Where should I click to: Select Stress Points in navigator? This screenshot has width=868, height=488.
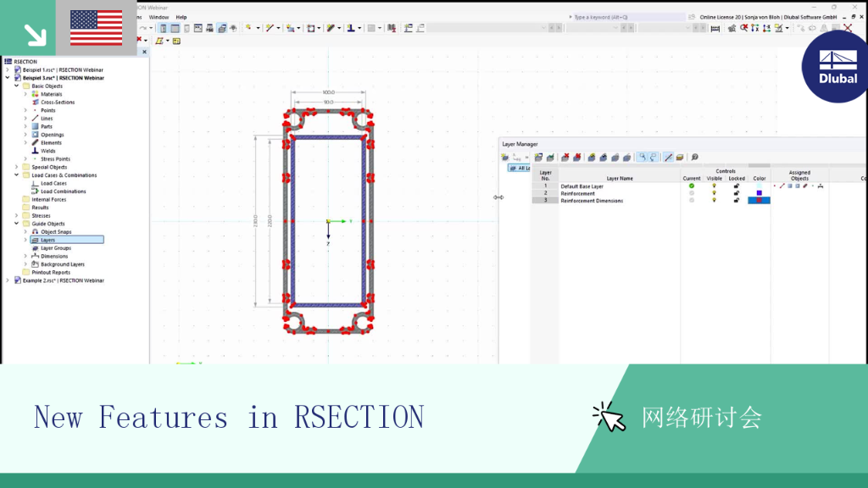point(55,158)
